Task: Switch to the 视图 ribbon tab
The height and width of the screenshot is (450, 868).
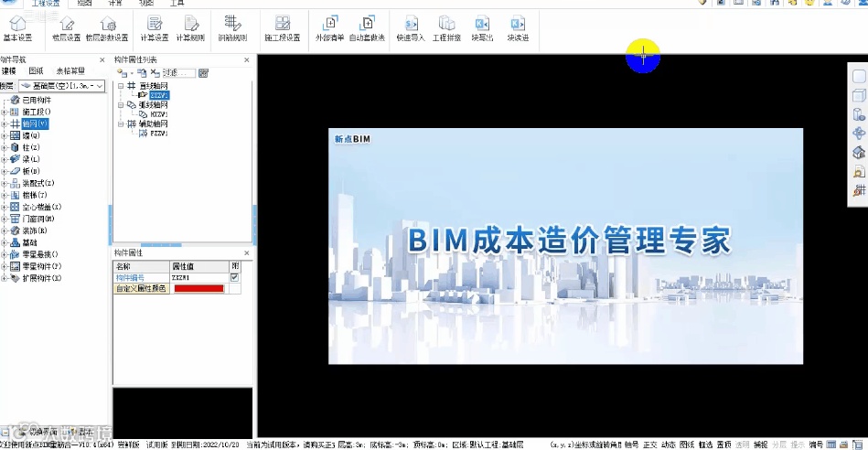Action: click(x=146, y=4)
